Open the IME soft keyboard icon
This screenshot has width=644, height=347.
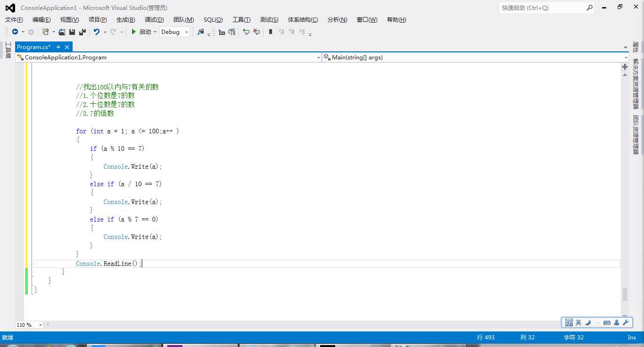point(607,322)
